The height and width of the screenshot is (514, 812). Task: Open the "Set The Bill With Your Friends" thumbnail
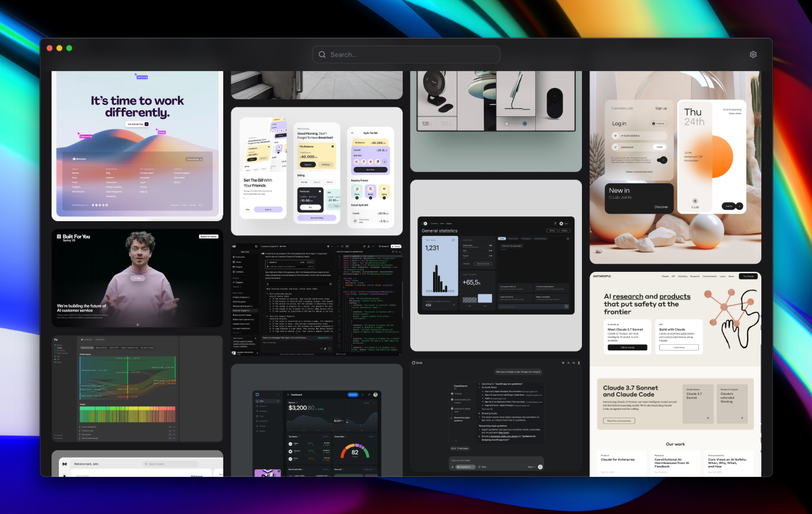[x=317, y=171]
